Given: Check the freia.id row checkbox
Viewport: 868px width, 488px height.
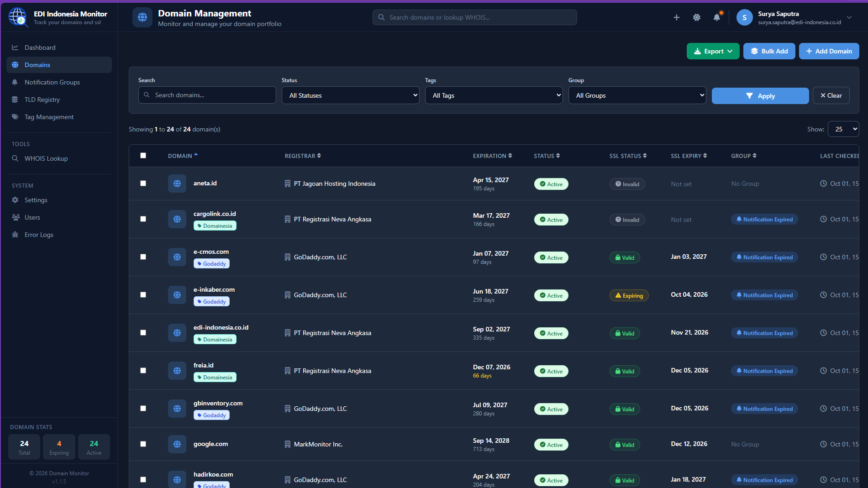Looking at the screenshot, I should [x=143, y=371].
